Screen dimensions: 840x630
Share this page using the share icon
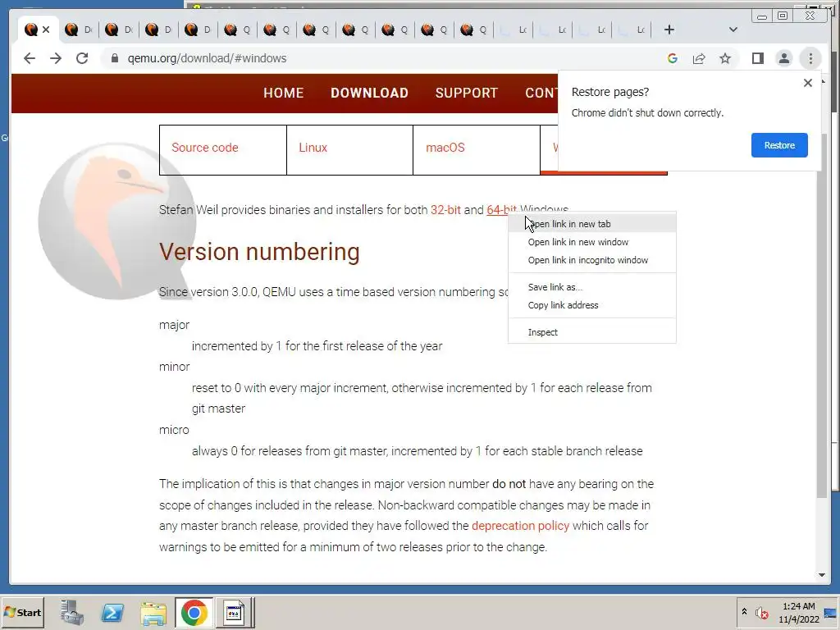click(699, 58)
